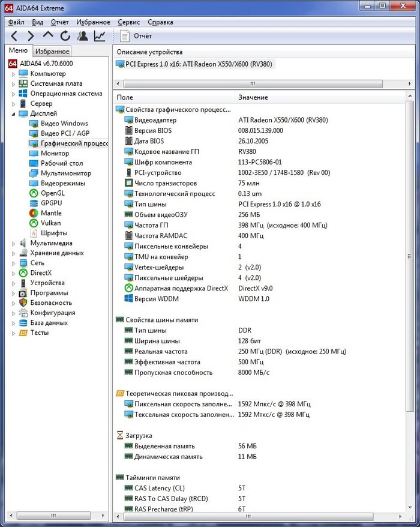Open the graph chart toolbar icon
The height and width of the screenshot is (527, 420).
(x=100, y=36)
